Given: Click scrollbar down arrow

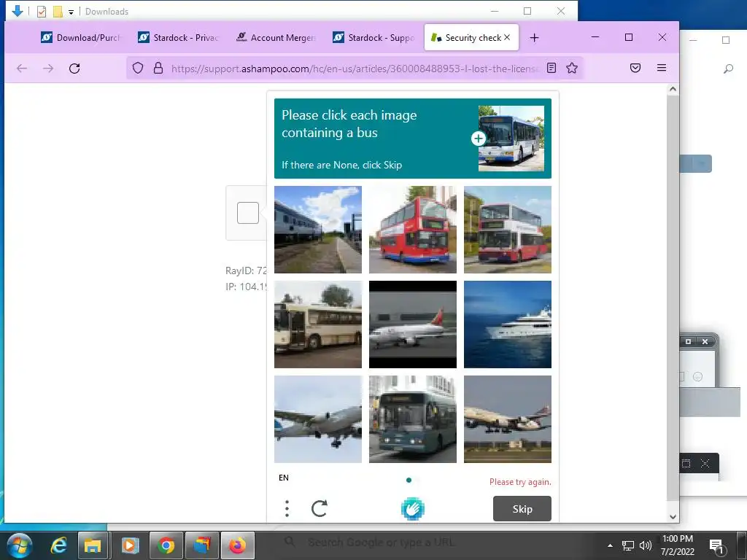Looking at the screenshot, I should (x=673, y=517).
